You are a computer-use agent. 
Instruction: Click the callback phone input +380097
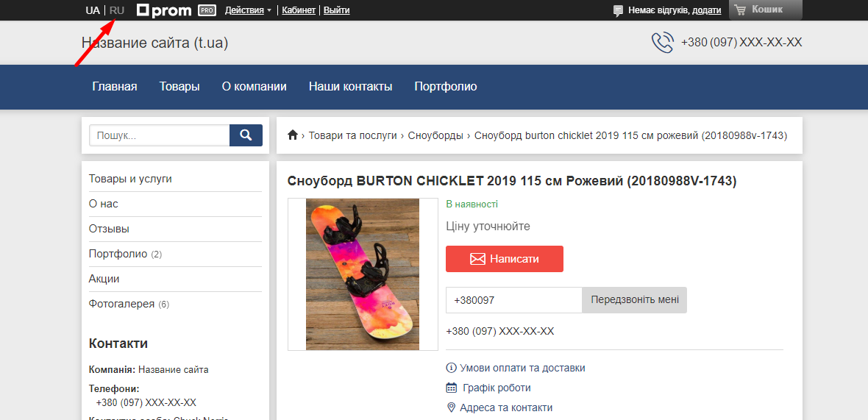[x=513, y=300]
